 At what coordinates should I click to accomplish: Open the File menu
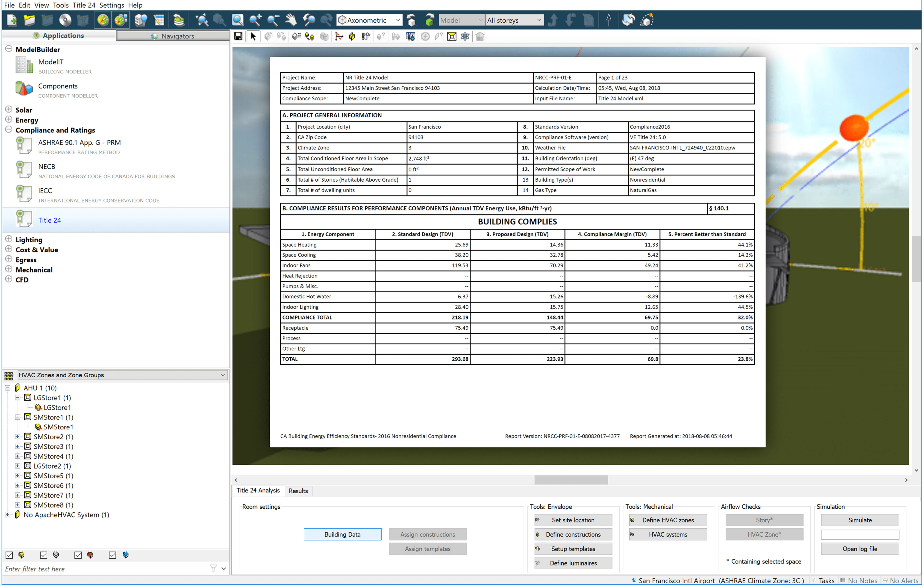(x=9, y=5)
